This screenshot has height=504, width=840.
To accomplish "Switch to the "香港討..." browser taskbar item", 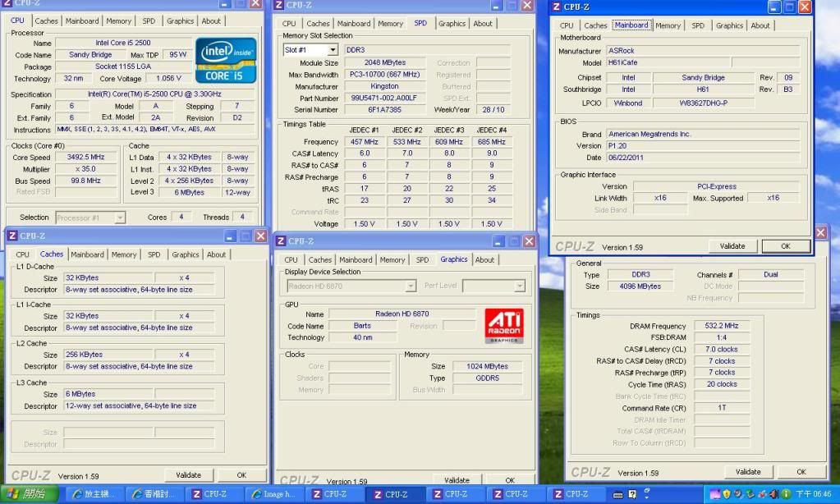I will pos(154,494).
